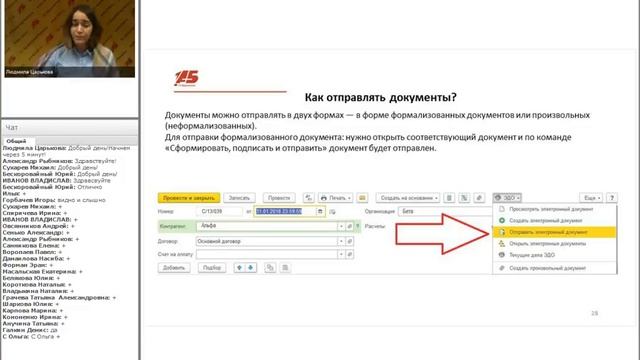Click the printer icon on Печать button

(324, 198)
